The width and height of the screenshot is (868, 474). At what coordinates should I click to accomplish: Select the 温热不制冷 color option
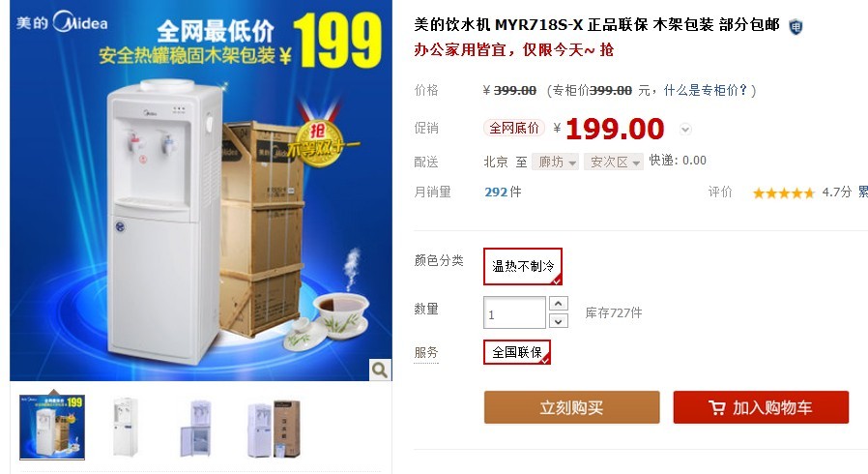pyautogui.click(x=523, y=266)
